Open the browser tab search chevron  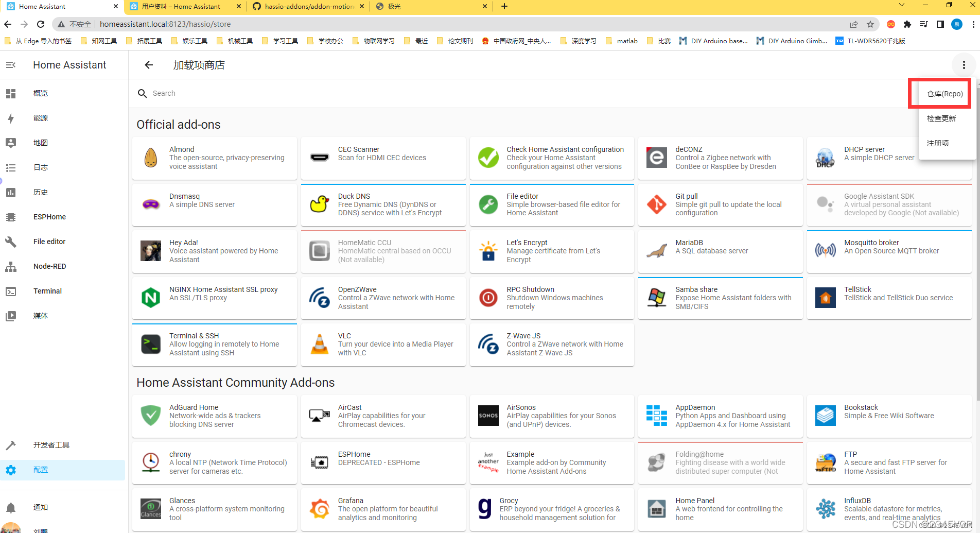[x=901, y=5]
